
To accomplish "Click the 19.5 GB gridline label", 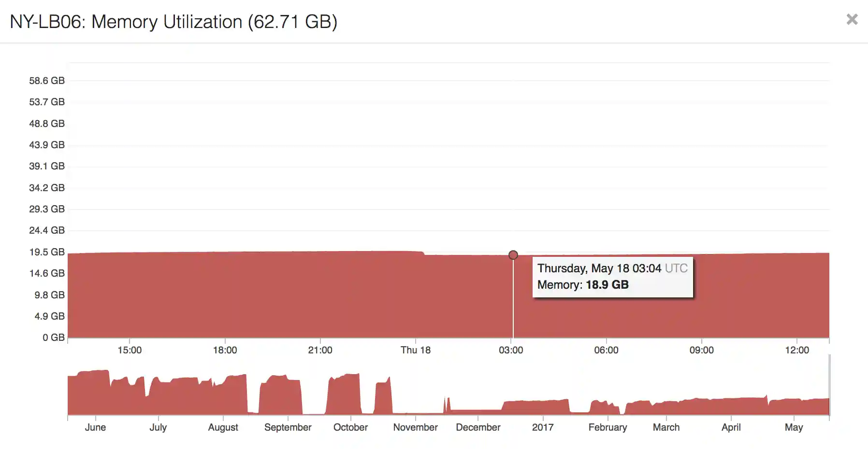I will point(46,252).
